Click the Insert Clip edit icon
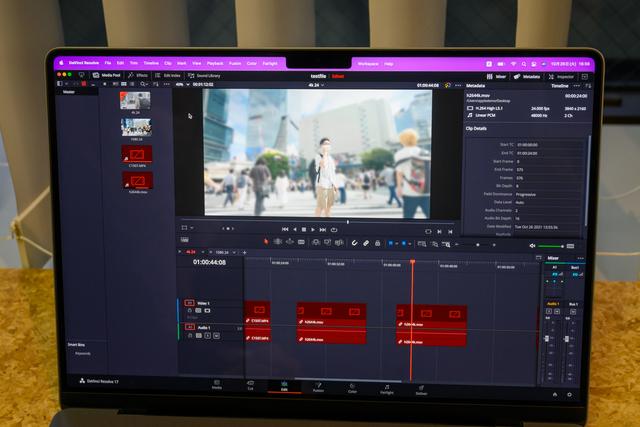Image resolution: width=640 pixels, height=427 pixels. tap(316, 242)
